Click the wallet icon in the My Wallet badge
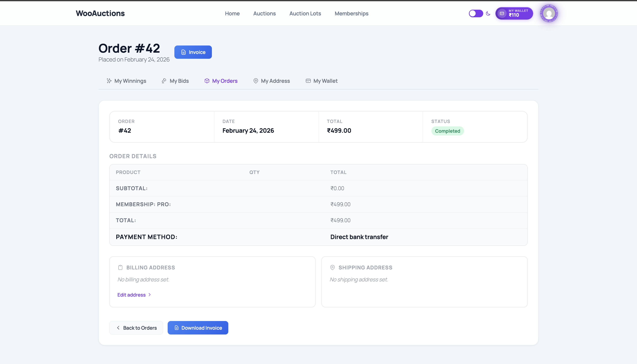 click(502, 13)
